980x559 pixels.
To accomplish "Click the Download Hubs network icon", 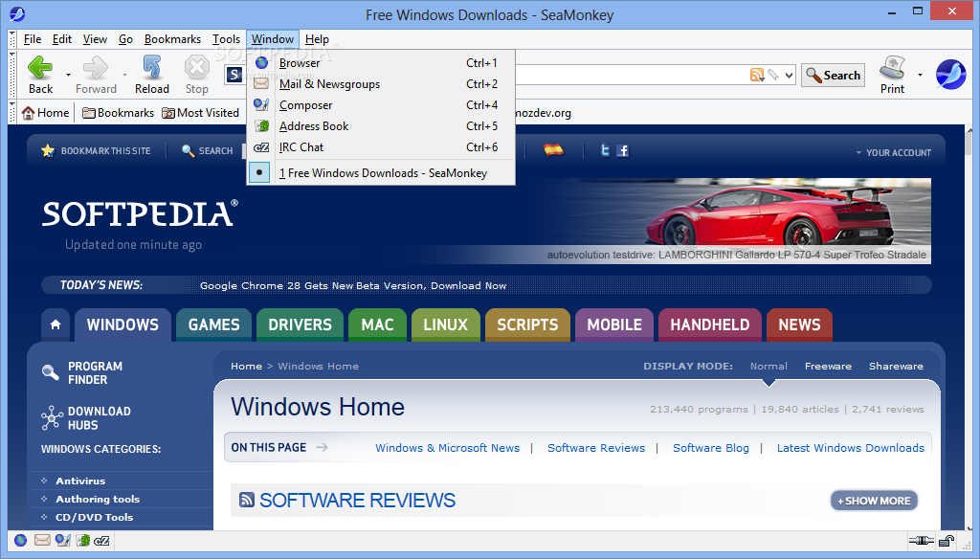I will pos(52,417).
